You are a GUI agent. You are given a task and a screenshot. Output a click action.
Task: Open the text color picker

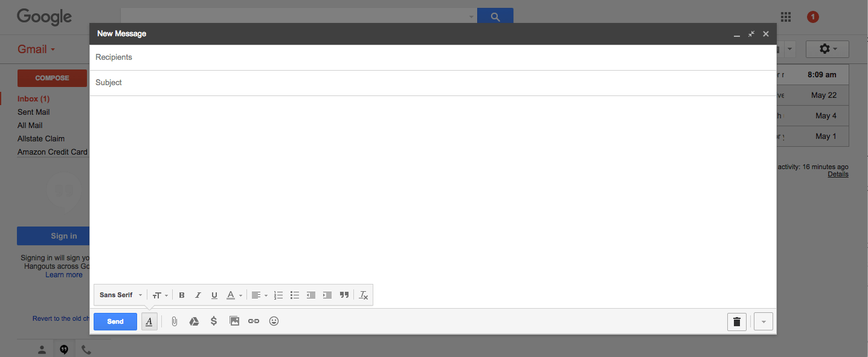point(234,295)
